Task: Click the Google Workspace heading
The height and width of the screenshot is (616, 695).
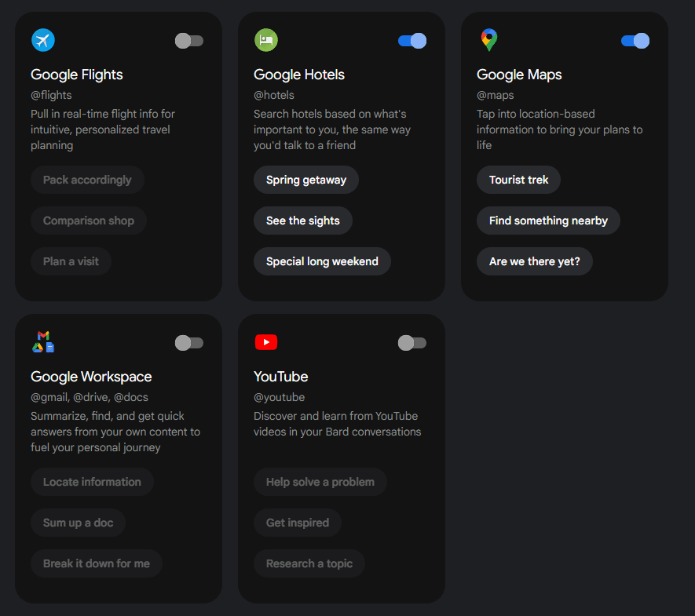Action: pyautogui.click(x=91, y=377)
